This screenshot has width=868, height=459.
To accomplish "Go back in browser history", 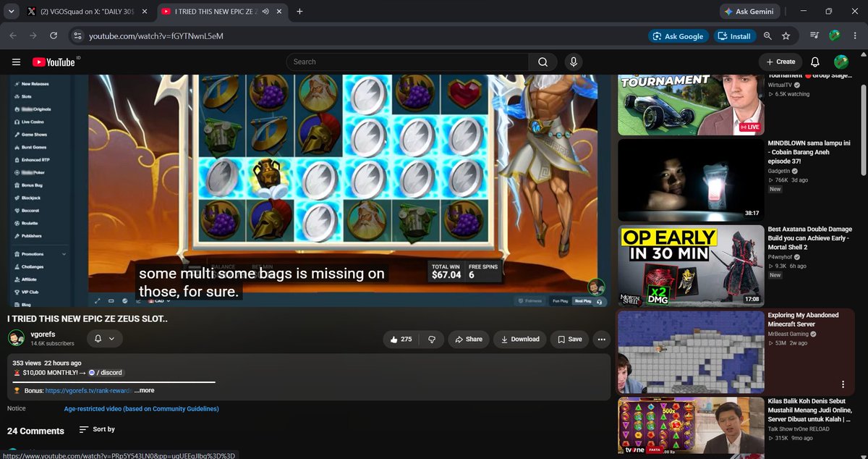I will 13,35.
